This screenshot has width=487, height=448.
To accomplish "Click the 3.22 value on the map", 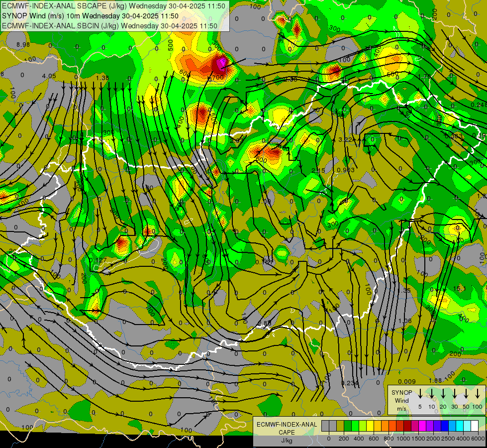I will pyautogui.click(x=345, y=139).
